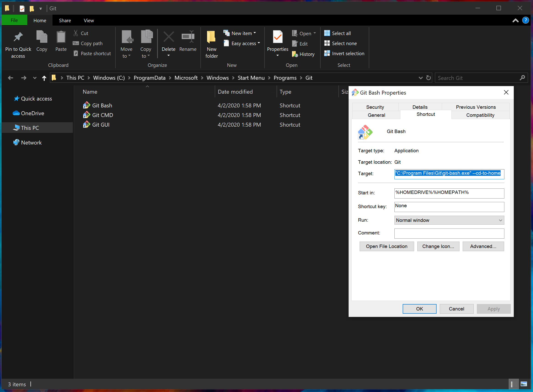Select the Cut icon
Viewport: 533px width, 392px height.
(76, 33)
